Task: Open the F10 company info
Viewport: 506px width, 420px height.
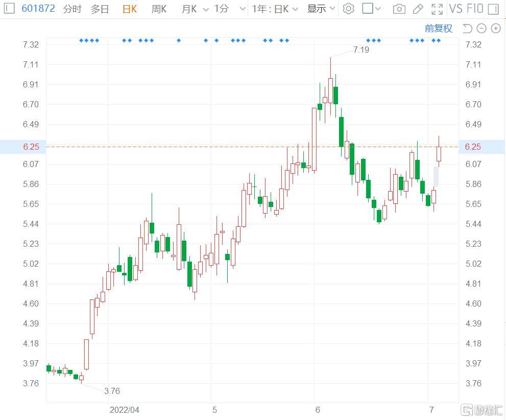Action: coord(475,9)
